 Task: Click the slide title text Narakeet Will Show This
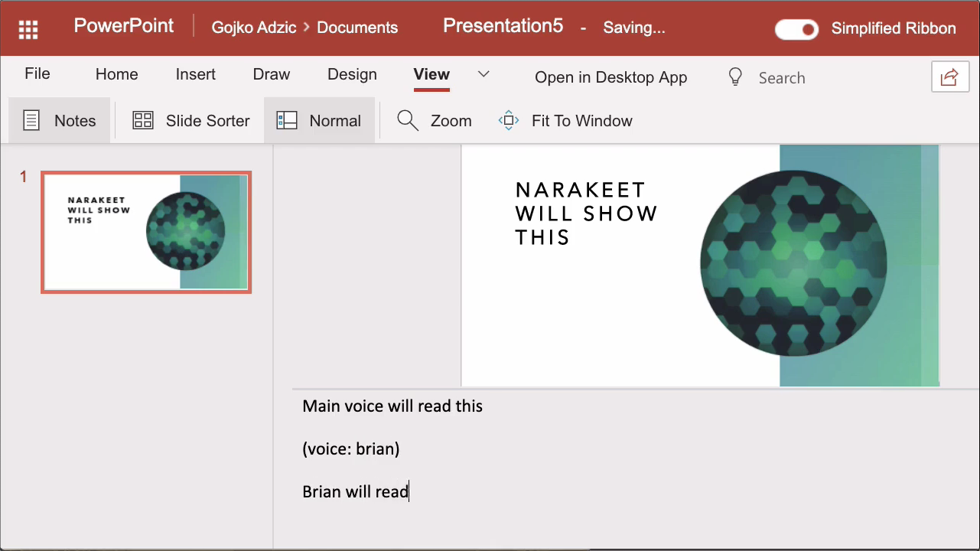(586, 214)
